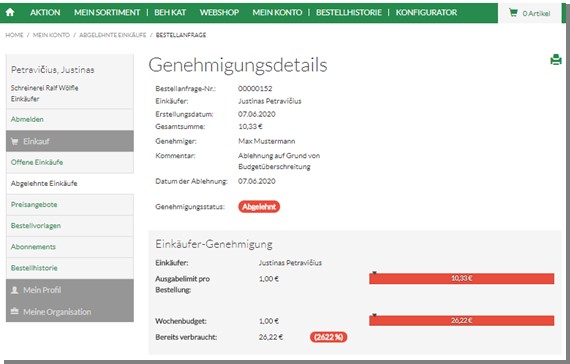Click the comment text Ablehnung auf Grund von Budgetüberschreitung
The width and height of the screenshot is (570, 364).
point(279,161)
